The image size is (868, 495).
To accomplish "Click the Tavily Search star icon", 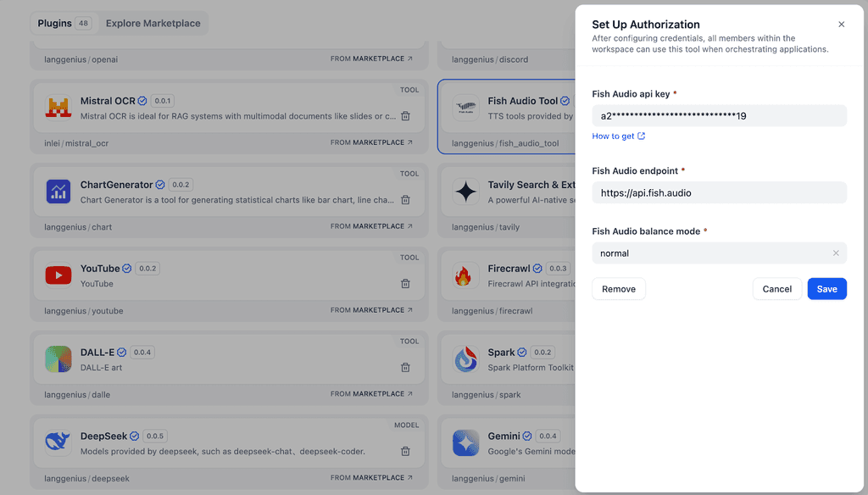I will click(x=465, y=191).
